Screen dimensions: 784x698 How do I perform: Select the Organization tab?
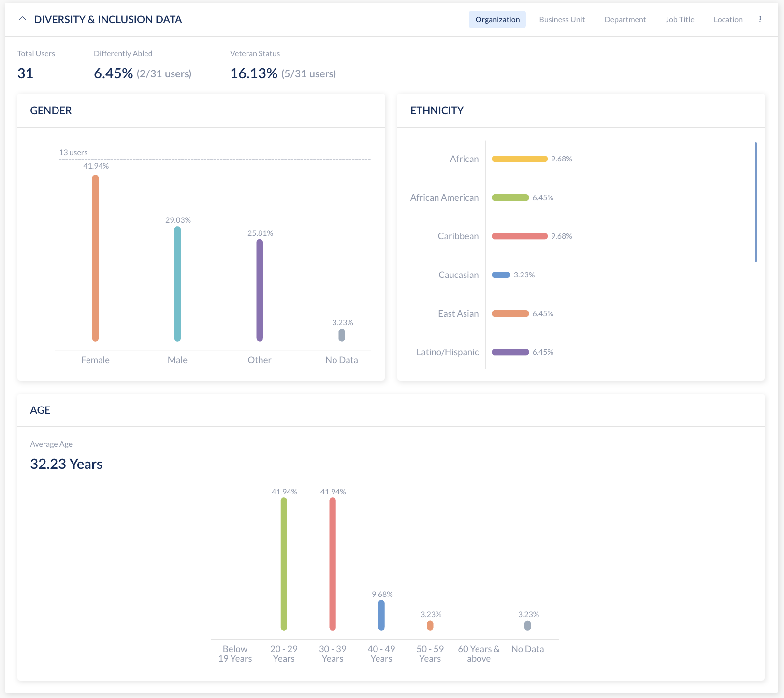(x=497, y=19)
